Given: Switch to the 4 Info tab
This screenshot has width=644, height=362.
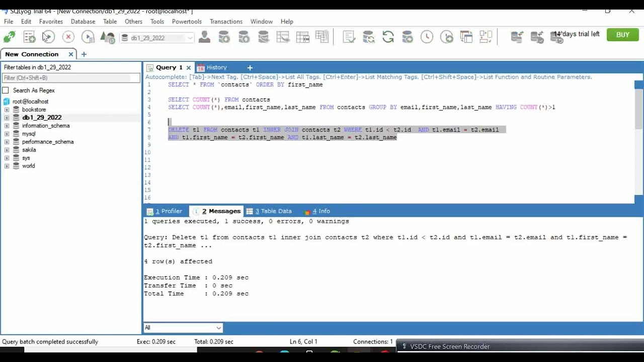Looking at the screenshot, I should point(318,211).
